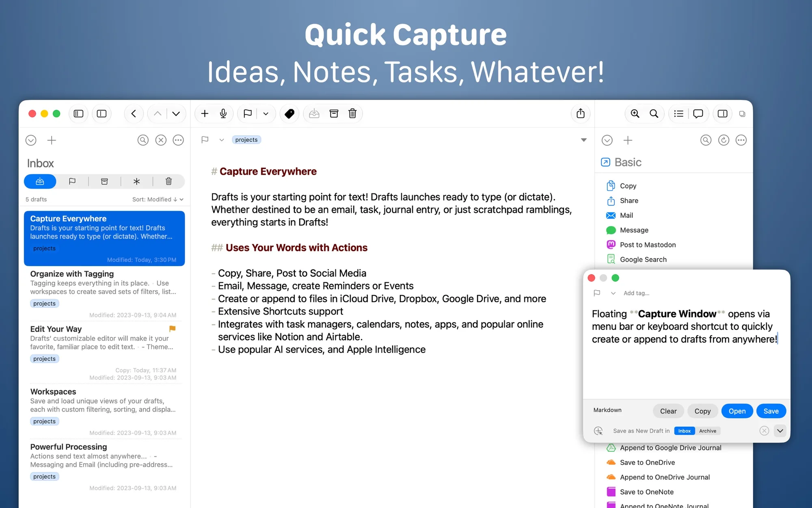
Task: Switch to the Archive tab in the draft list
Action: (104, 181)
